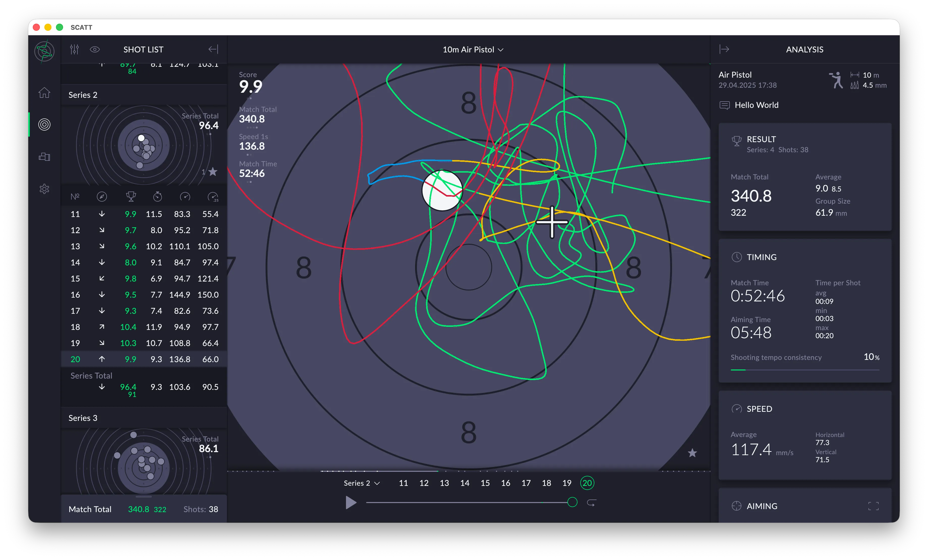This screenshot has height=560, width=928.
Task: Open the devices sidebar icon
Action: click(x=44, y=157)
